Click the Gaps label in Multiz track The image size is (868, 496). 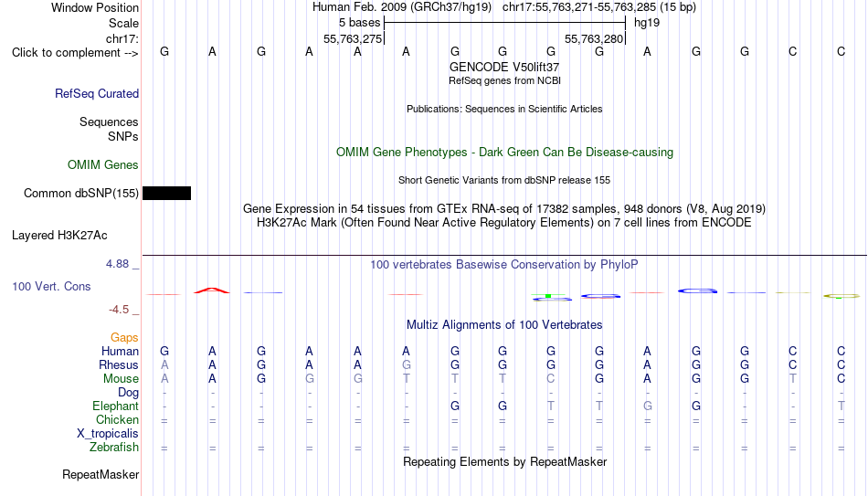(124, 338)
